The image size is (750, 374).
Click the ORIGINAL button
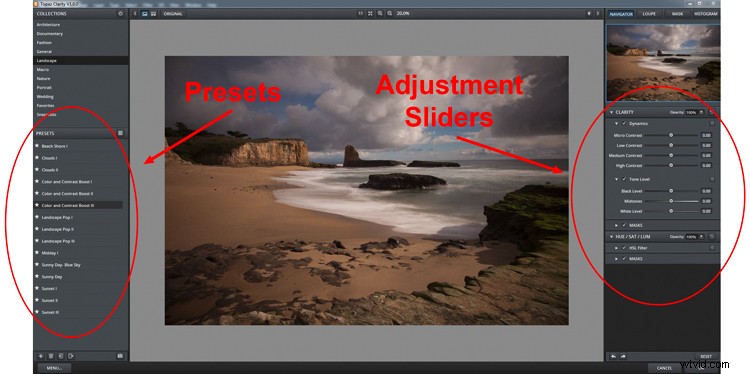point(173,14)
